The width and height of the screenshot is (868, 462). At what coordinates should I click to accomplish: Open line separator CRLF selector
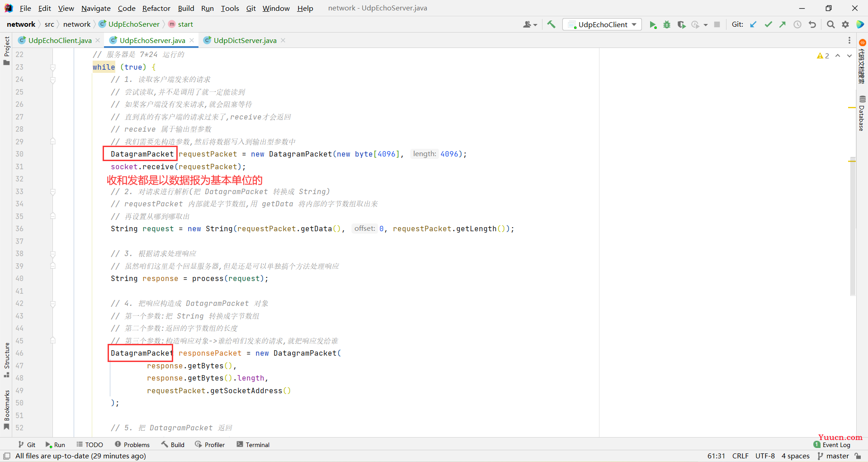(741, 456)
